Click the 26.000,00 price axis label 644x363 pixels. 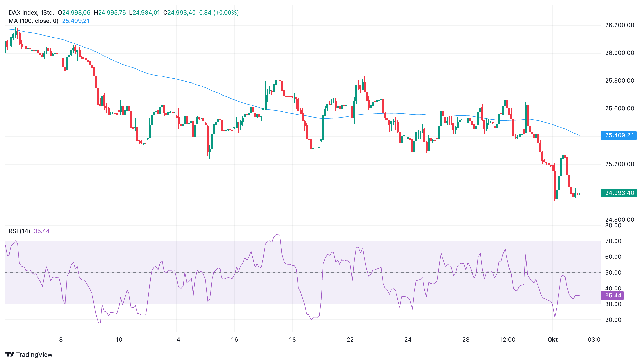point(619,53)
